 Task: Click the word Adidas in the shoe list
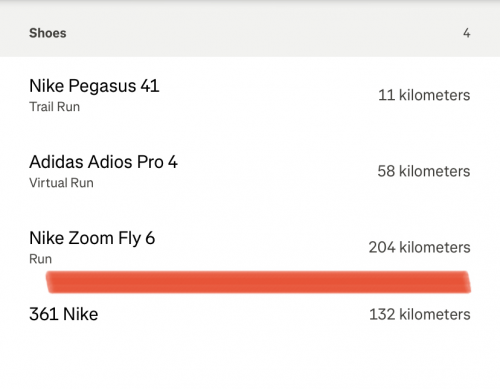[57, 162]
